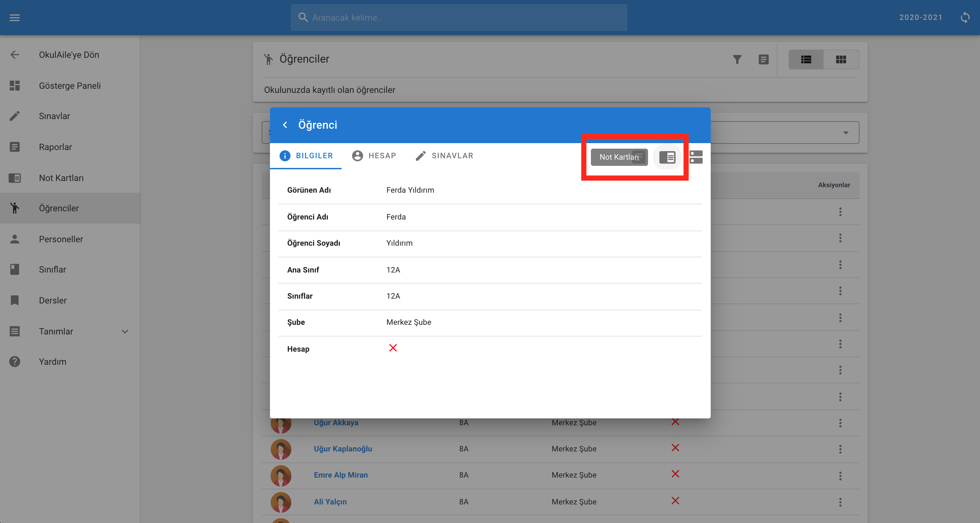Click the search magnifier icon

pyautogui.click(x=303, y=18)
